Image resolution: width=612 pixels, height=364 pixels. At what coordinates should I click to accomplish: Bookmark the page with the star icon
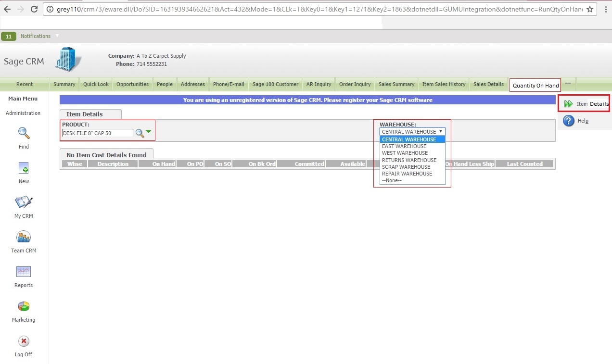coord(589,9)
